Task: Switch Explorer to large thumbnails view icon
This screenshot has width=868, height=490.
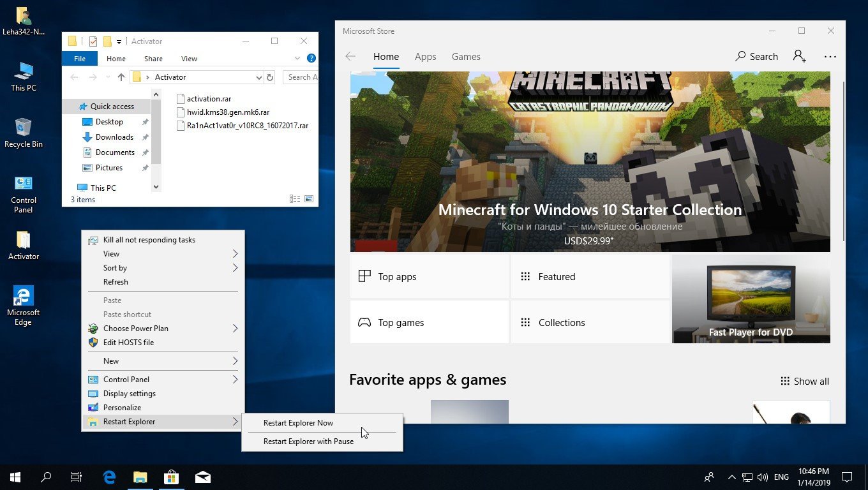Action: point(309,199)
